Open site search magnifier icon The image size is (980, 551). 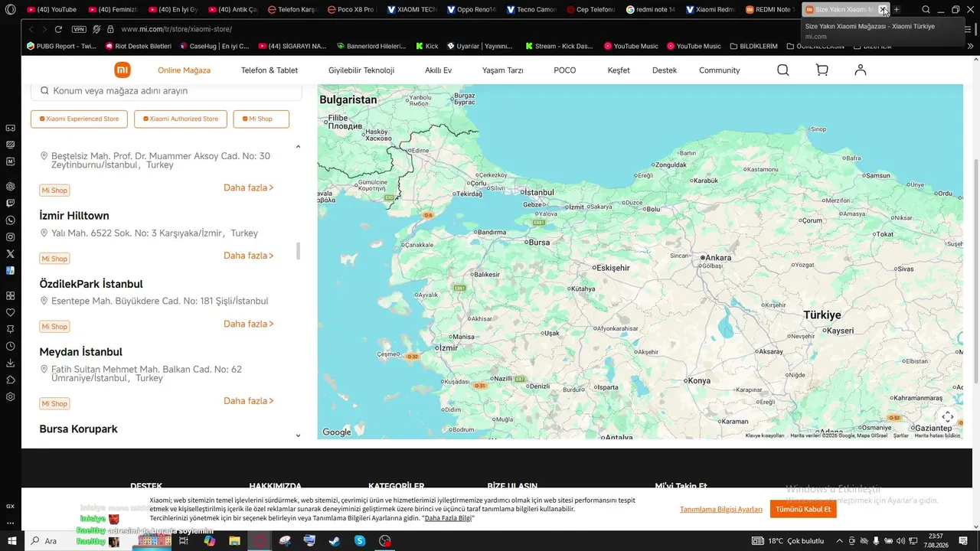click(x=782, y=70)
